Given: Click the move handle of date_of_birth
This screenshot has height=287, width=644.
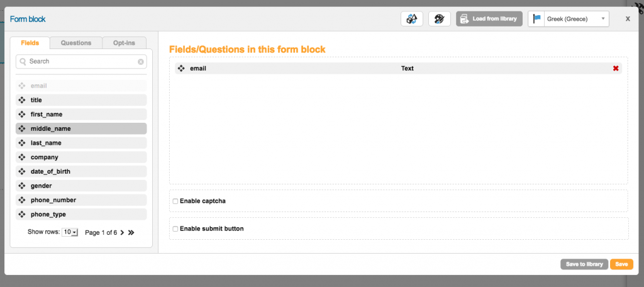Looking at the screenshot, I should tap(22, 172).
